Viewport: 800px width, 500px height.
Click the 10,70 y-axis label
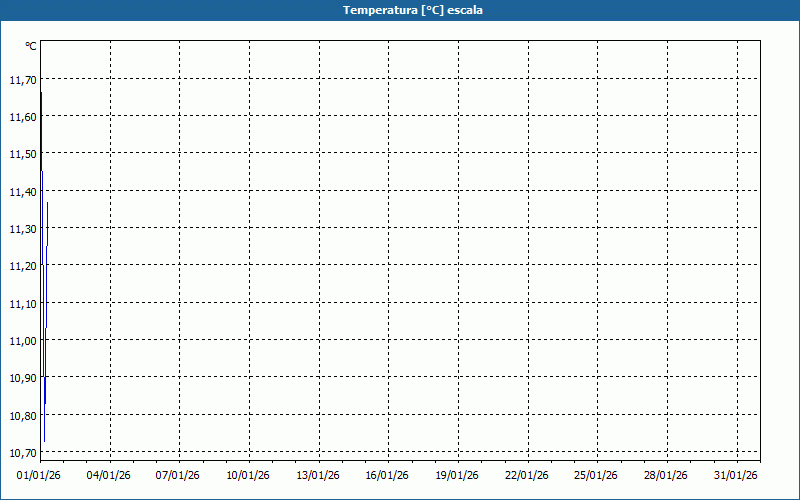click(23, 453)
